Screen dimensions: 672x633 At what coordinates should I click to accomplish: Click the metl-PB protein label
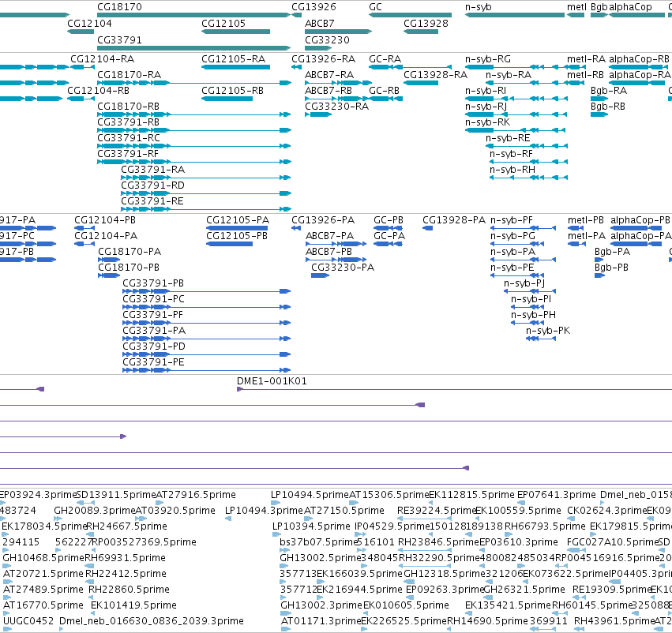pos(586,219)
